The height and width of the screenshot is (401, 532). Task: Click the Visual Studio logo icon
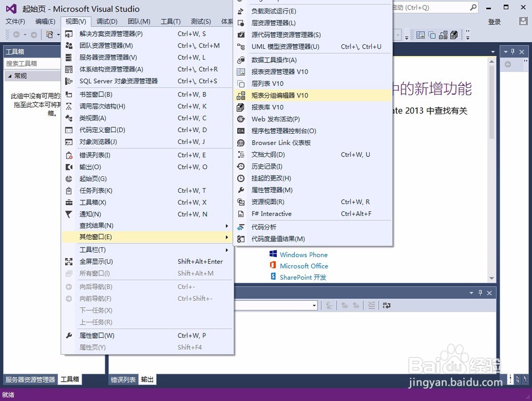(x=11, y=9)
